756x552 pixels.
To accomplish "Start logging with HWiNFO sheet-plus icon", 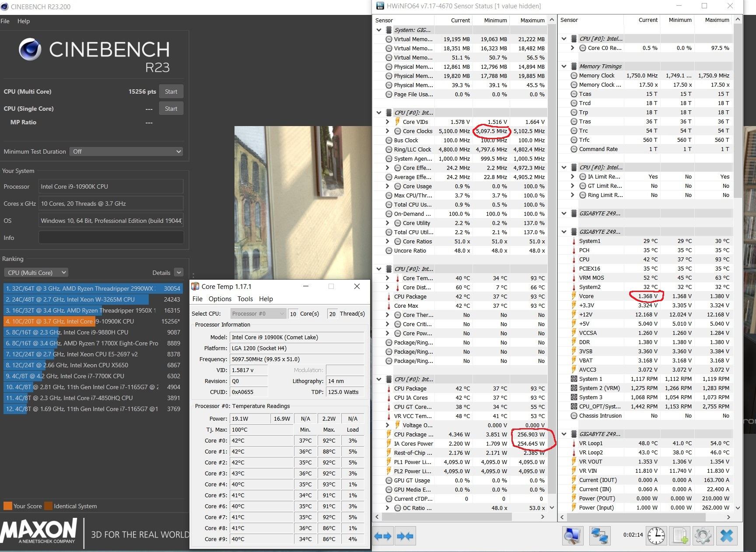I will click(680, 536).
